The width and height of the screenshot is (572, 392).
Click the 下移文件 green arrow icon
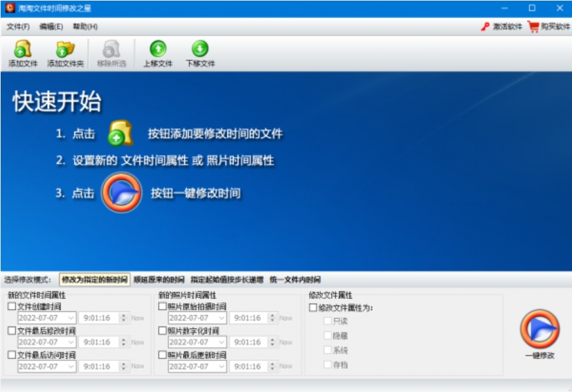(200, 48)
